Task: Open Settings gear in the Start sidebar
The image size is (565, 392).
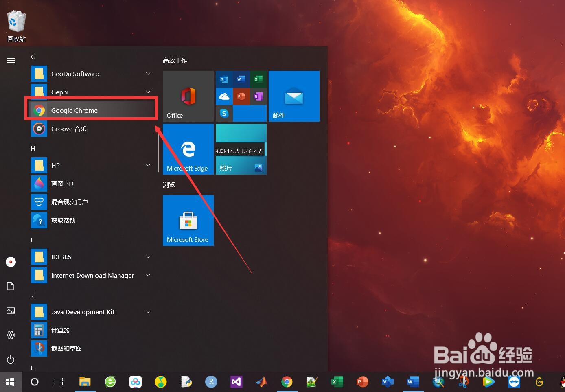Action: (x=11, y=335)
